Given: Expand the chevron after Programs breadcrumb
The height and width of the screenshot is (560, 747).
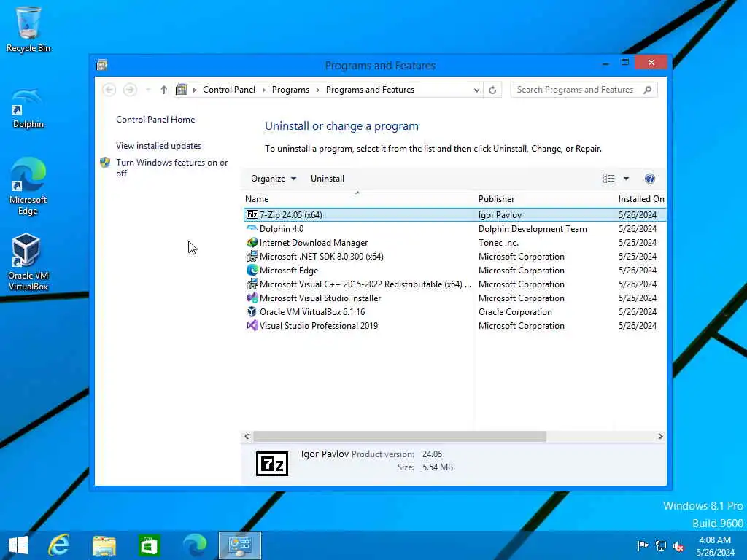Looking at the screenshot, I should point(317,90).
